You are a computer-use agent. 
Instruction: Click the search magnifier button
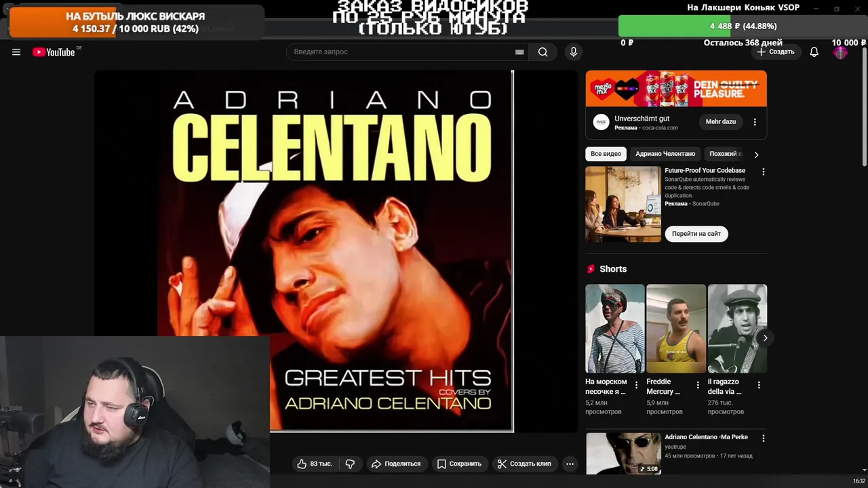pos(542,52)
